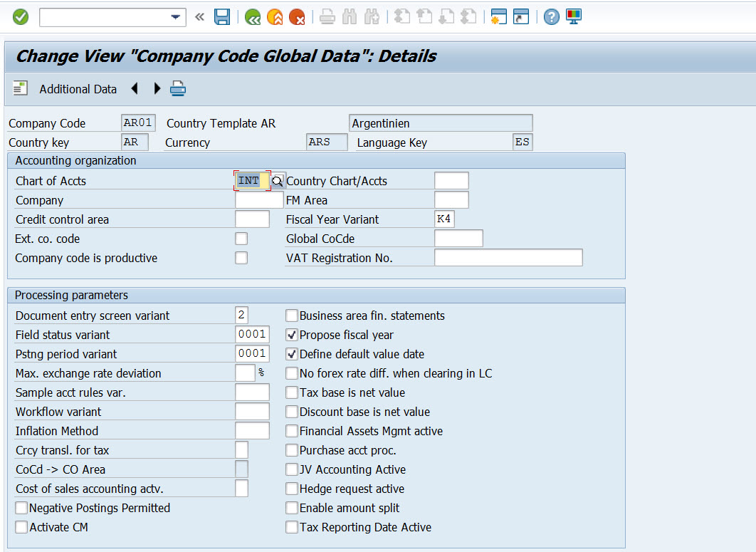The width and height of the screenshot is (756, 552).
Task: Click the Find Next icon
Action: pyautogui.click(x=372, y=16)
